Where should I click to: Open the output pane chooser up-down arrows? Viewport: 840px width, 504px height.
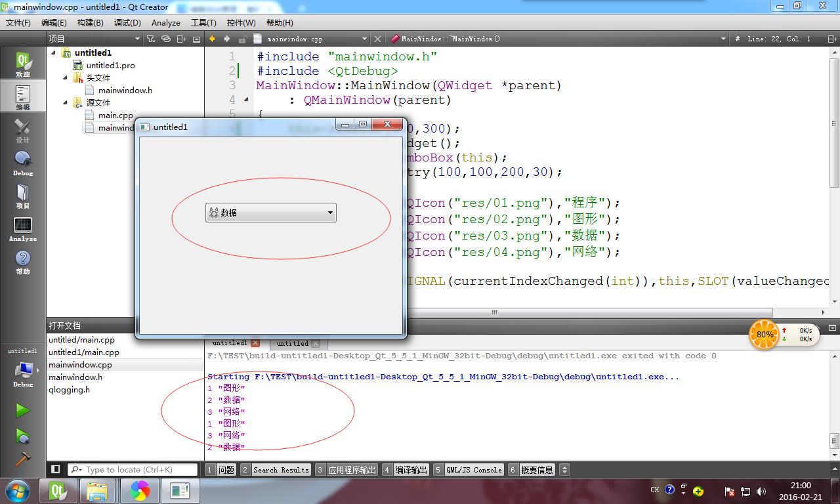tap(564, 470)
